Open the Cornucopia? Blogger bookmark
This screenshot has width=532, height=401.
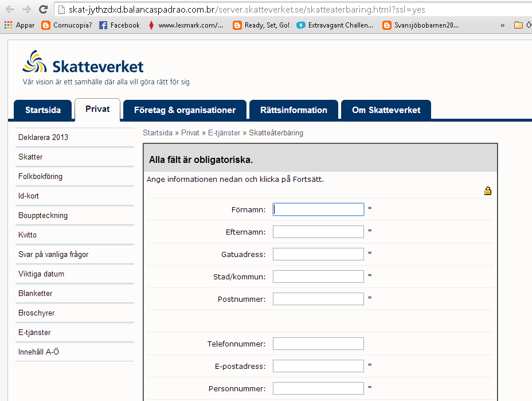pyautogui.click(x=66, y=25)
